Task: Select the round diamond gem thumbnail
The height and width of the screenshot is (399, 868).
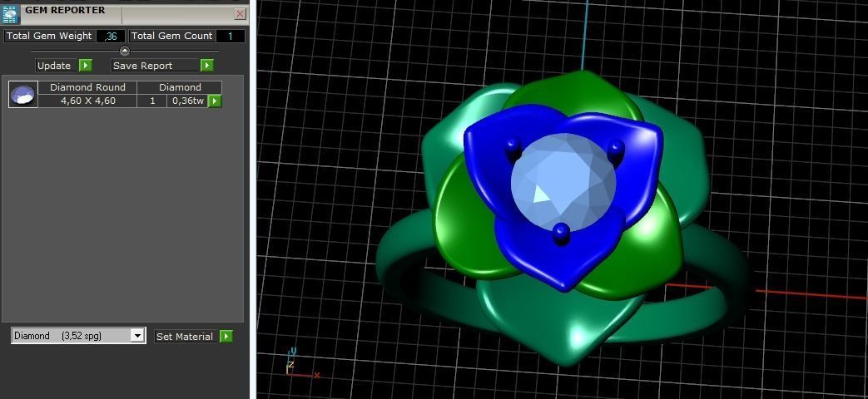Action: (x=23, y=94)
